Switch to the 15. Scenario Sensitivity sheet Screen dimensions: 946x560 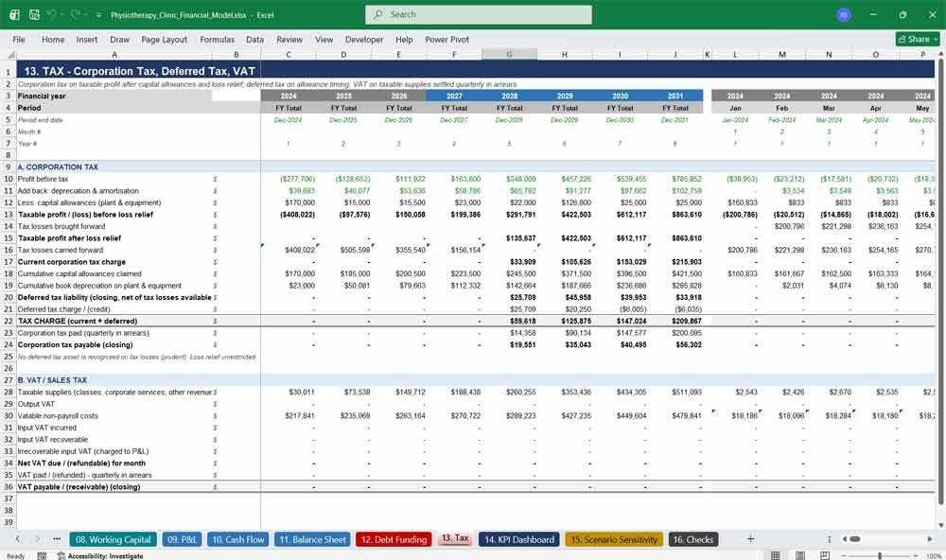point(614,539)
